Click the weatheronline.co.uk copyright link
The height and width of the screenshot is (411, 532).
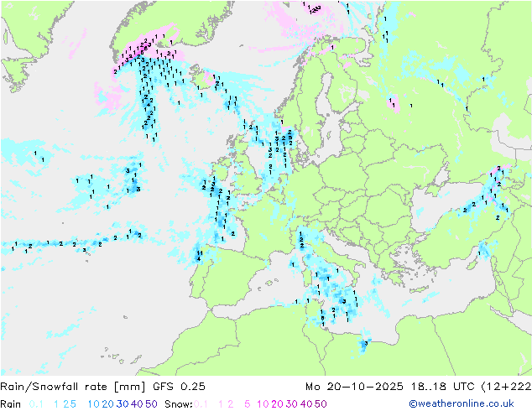[462, 403]
